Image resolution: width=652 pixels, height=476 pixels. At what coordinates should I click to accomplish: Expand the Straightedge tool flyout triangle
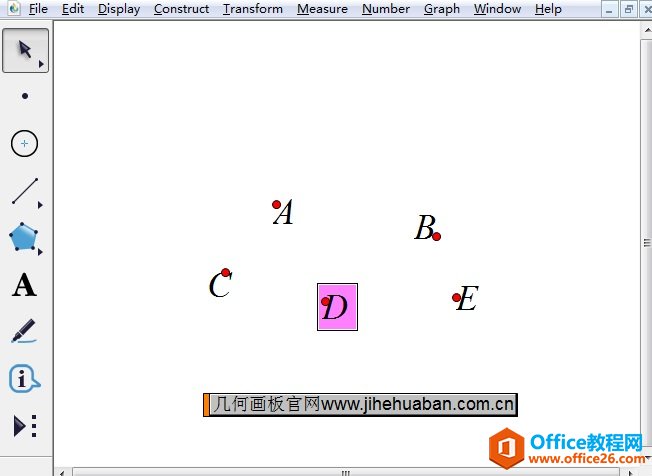click(x=40, y=205)
